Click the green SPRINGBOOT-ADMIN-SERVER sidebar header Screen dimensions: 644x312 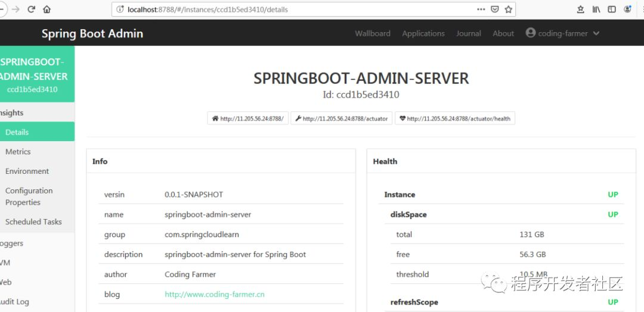[x=37, y=74]
